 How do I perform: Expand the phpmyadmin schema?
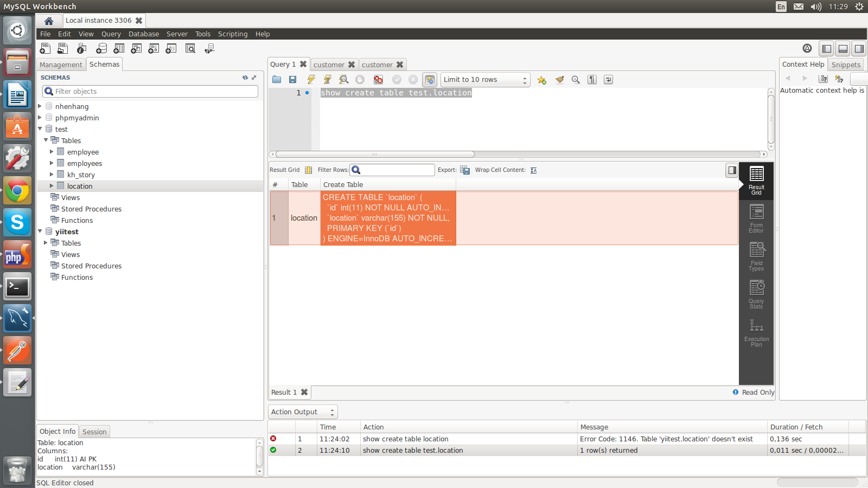(40, 118)
